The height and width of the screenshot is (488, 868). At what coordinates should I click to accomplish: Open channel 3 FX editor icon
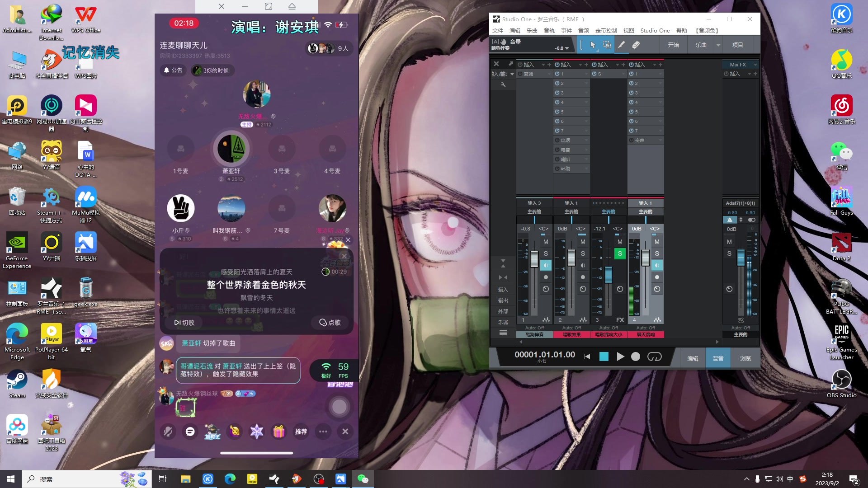coord(620,320)
